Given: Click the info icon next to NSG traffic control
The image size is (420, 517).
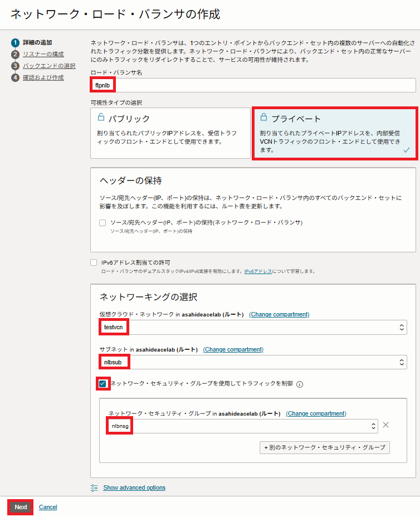Looking at the screenshot, I should click(x=299, y=384).
